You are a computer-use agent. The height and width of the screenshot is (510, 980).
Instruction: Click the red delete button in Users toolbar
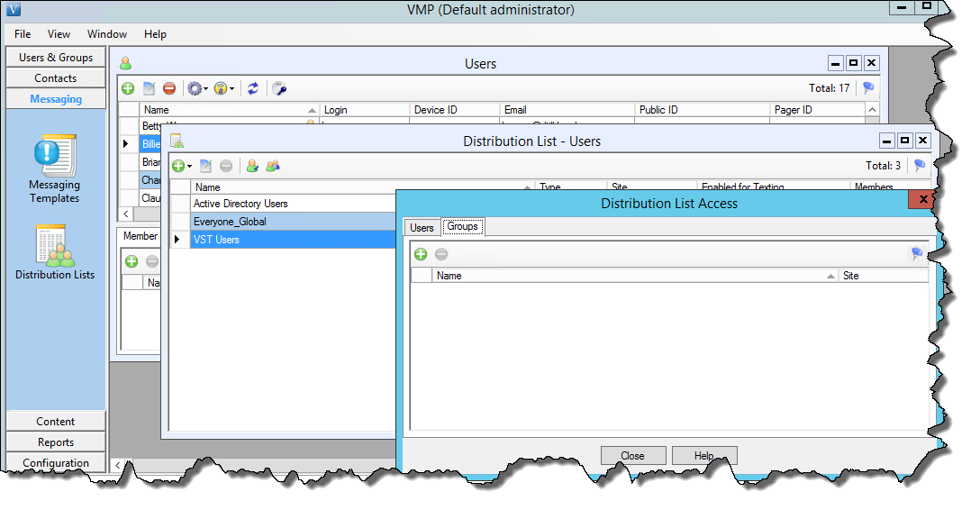(x=169, y=88)
